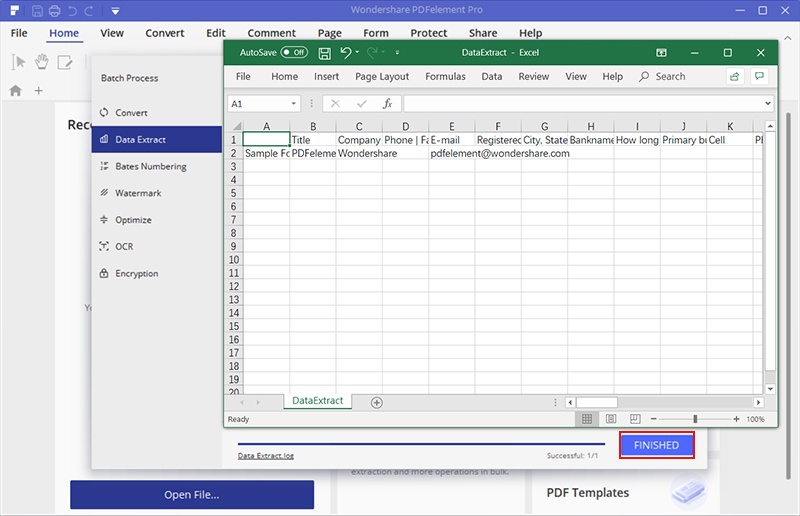Image resolution: width=800 pixels, height=516 pixels.
Task: Open the Convert tab in PDFelement
Action: coord(165,33)
